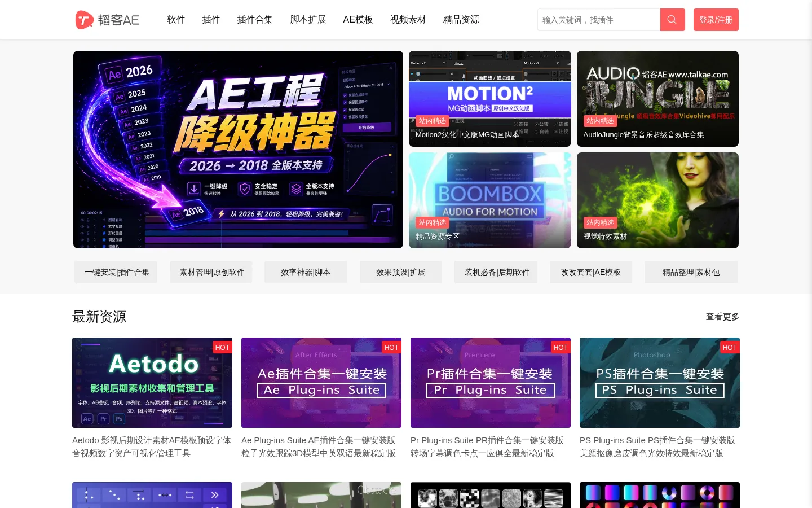Open the 精品资源 menu item
Viewport: 812px width, 508px height.
(461, 20)
